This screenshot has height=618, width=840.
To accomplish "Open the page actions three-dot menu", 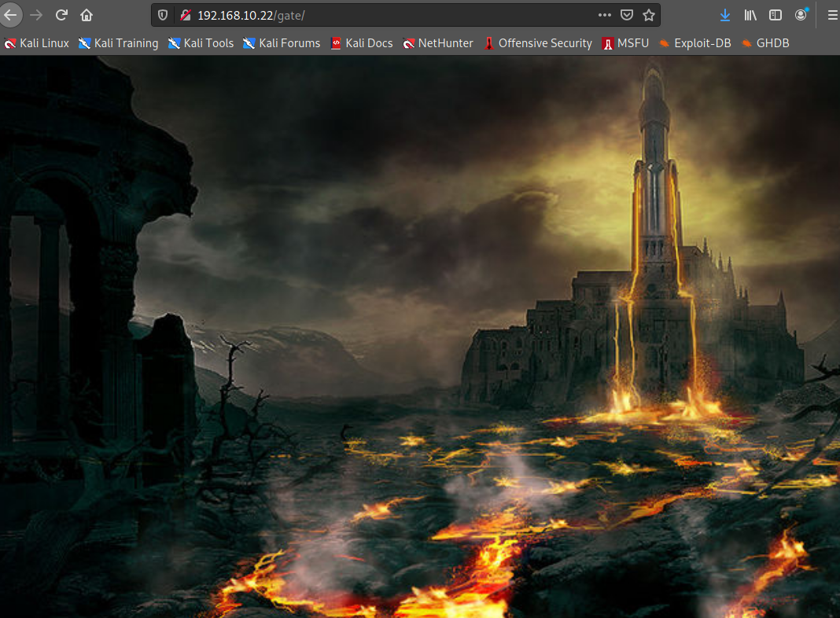I will pyautogui.click(x=604, y=15).
